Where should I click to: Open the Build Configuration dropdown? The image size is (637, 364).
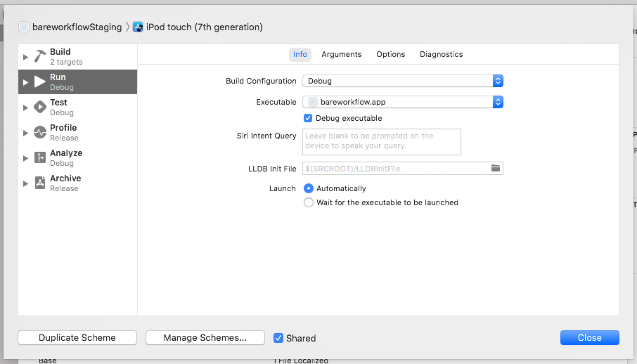pos(403,81)
